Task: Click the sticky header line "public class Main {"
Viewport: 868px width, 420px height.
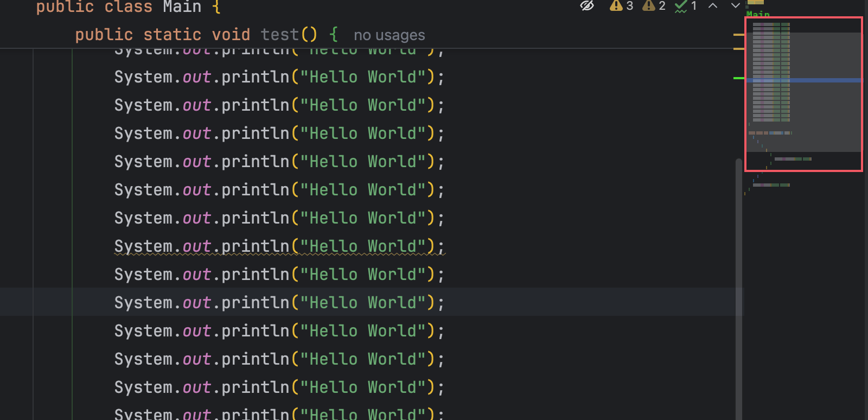Action: click(129, 7)
